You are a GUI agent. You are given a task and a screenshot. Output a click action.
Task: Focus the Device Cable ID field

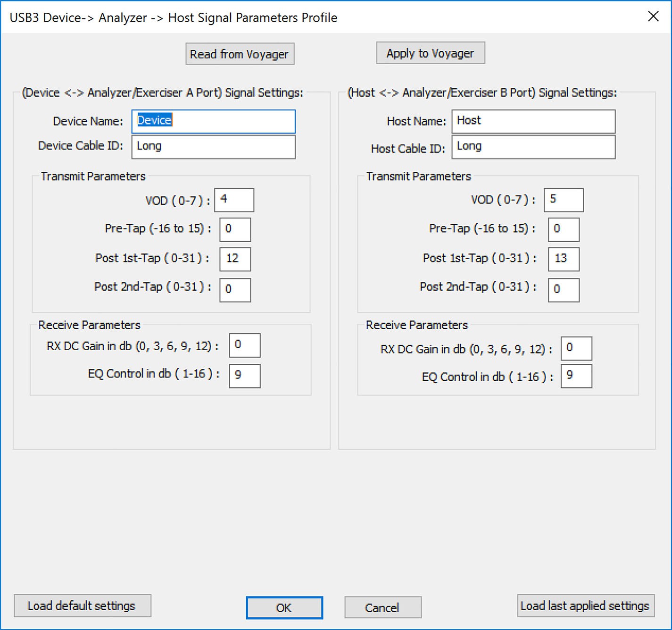click(x=214, y=147)
